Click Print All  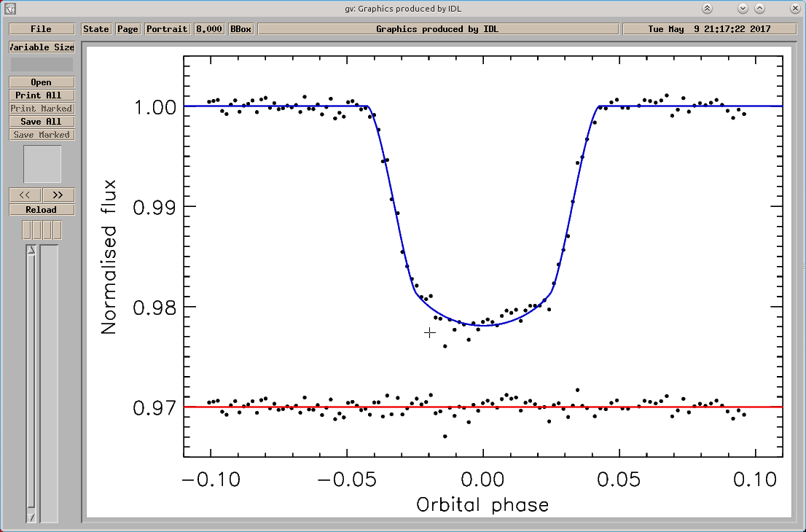click(x=41, y=95)
